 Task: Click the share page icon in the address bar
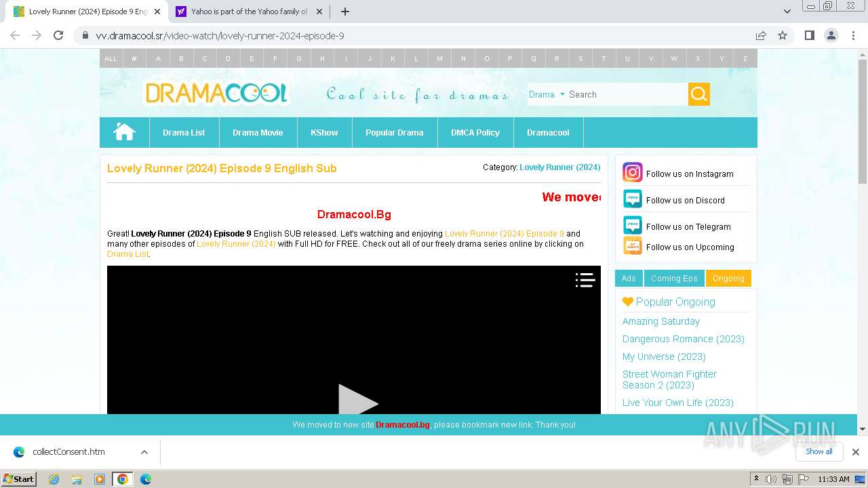click(x=761, y=35)
